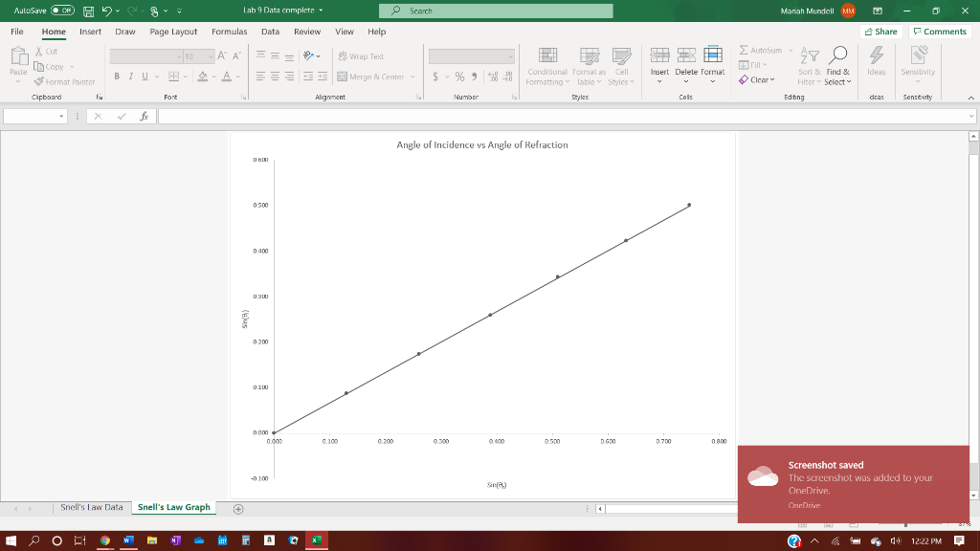Switch to the Formulas ribbon tab

pos(229,31)
